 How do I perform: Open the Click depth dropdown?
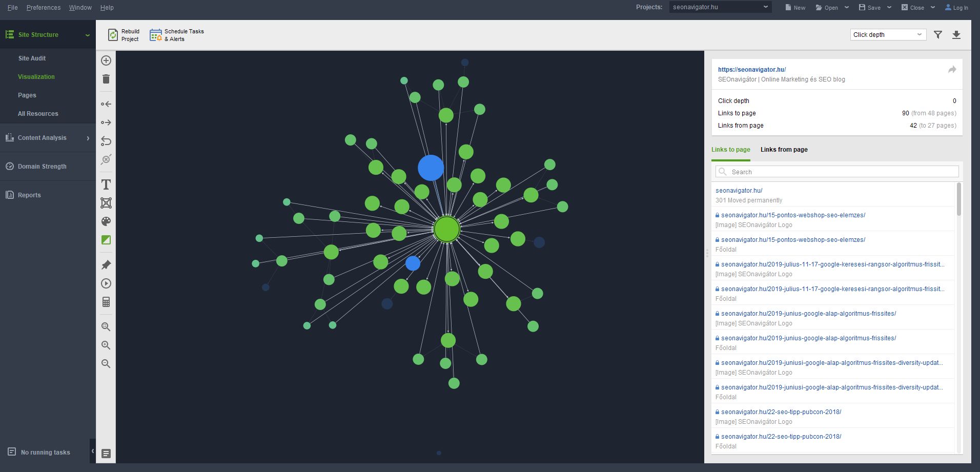888,35
